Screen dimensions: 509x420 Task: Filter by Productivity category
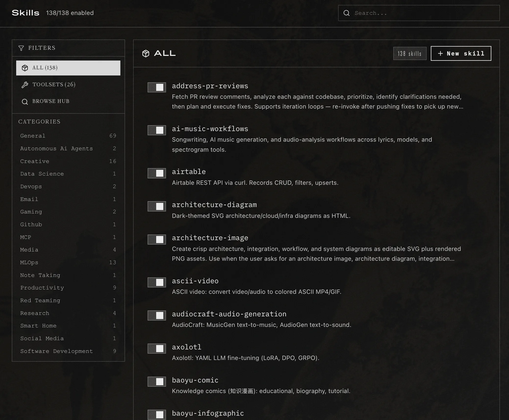click(68, 288)
